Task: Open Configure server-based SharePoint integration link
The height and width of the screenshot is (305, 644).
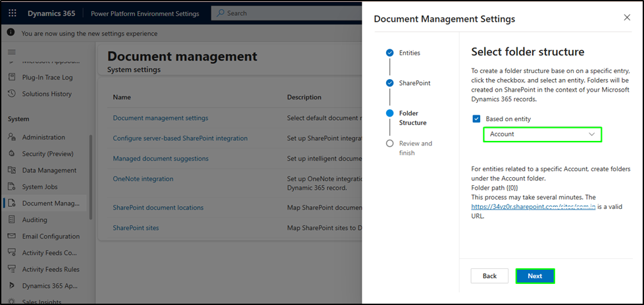Action: 180,138
